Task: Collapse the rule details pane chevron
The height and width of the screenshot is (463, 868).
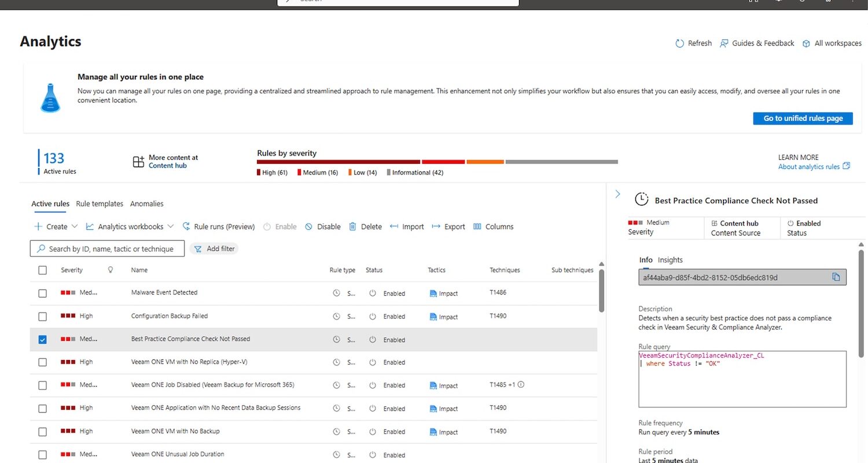Action: (617, 194)
